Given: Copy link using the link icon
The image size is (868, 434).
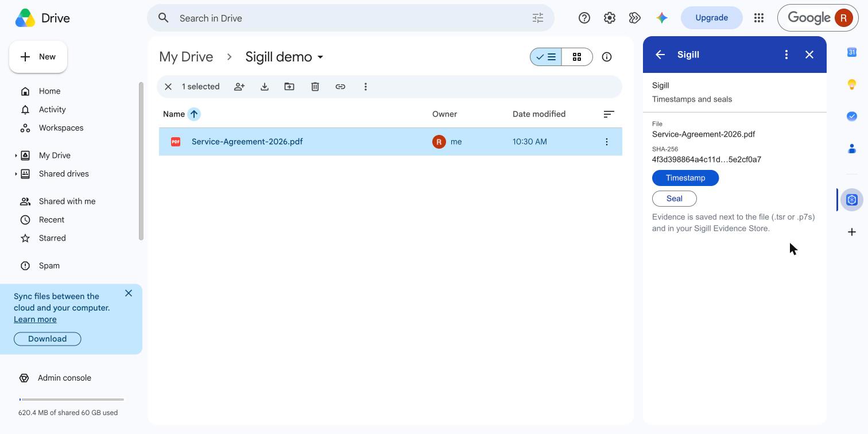Looking at the screenshot, I should point(340,87).
